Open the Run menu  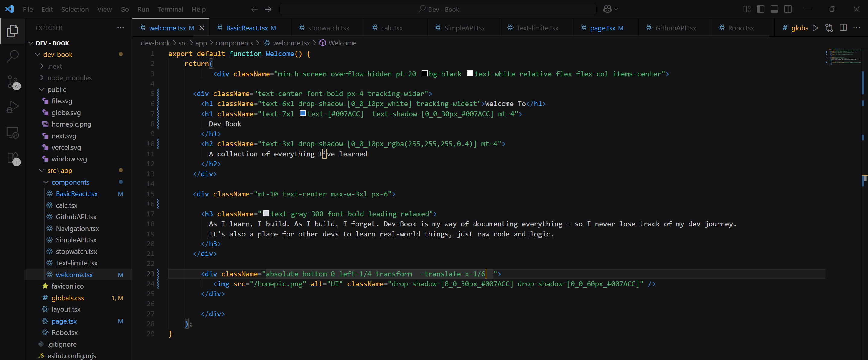pos(143,9)
